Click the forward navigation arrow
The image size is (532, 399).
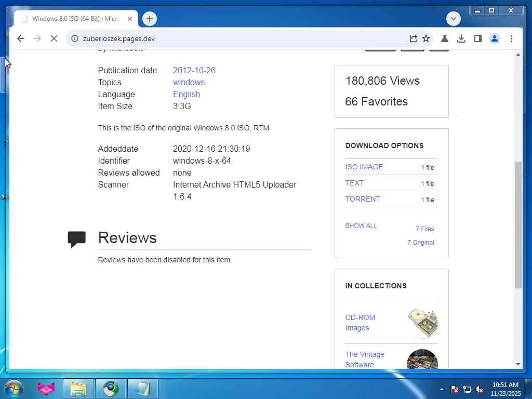point(37,38)
